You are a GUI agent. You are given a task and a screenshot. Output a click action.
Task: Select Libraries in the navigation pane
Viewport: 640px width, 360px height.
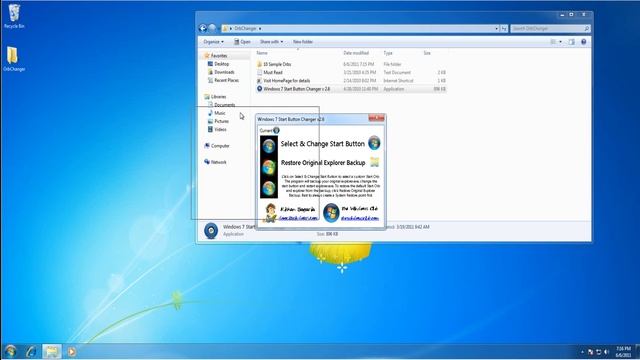(218, 97)
